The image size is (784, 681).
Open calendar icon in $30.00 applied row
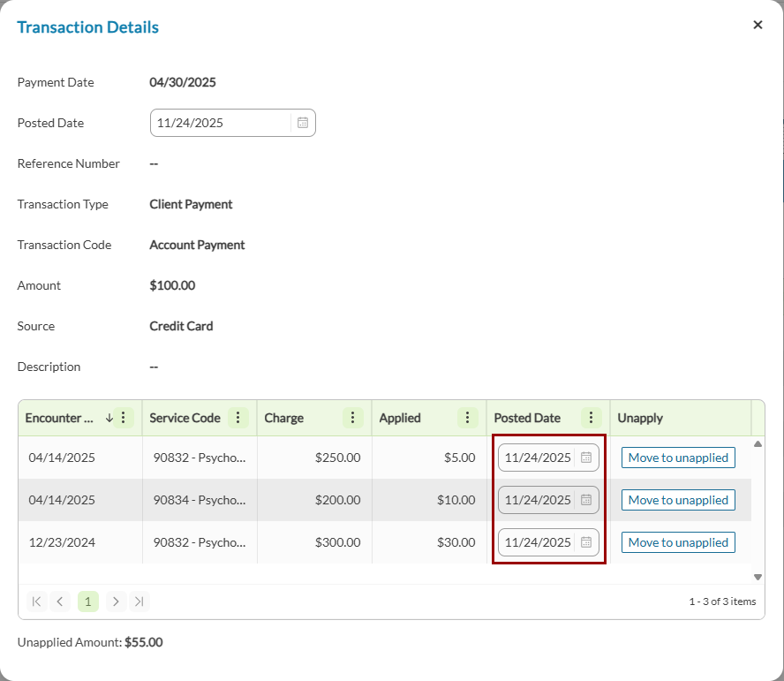coord(585,542)
